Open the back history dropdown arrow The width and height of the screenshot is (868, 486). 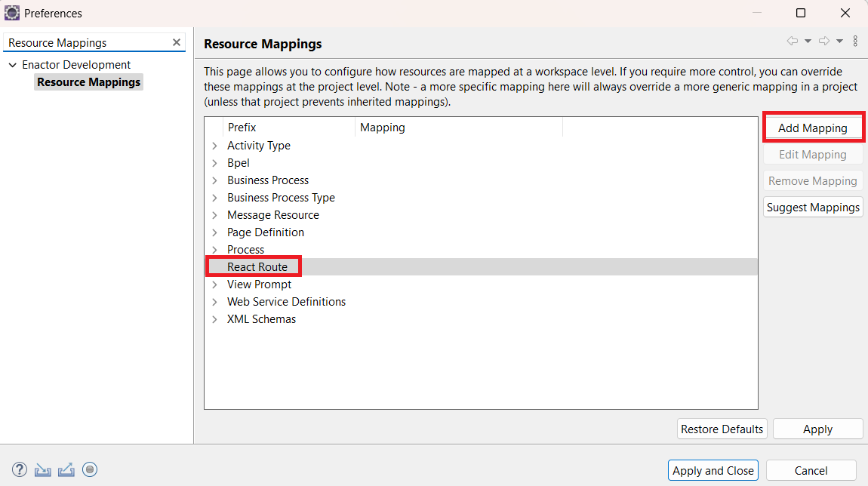tap(808, 42)
